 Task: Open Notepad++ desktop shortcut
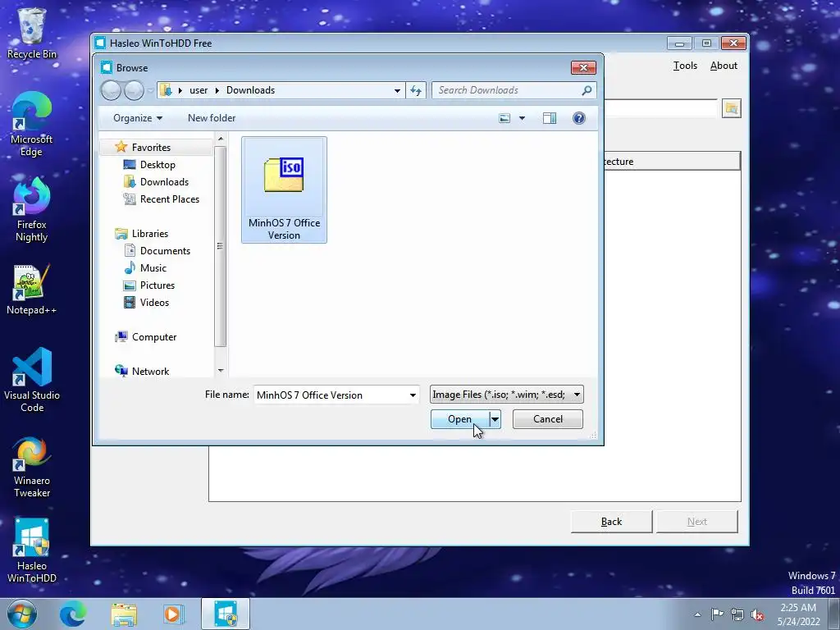point(32,290)
